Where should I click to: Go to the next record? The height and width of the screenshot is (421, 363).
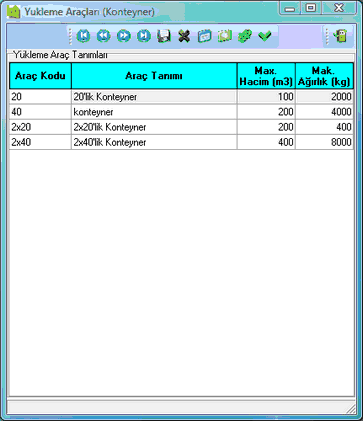124,36
